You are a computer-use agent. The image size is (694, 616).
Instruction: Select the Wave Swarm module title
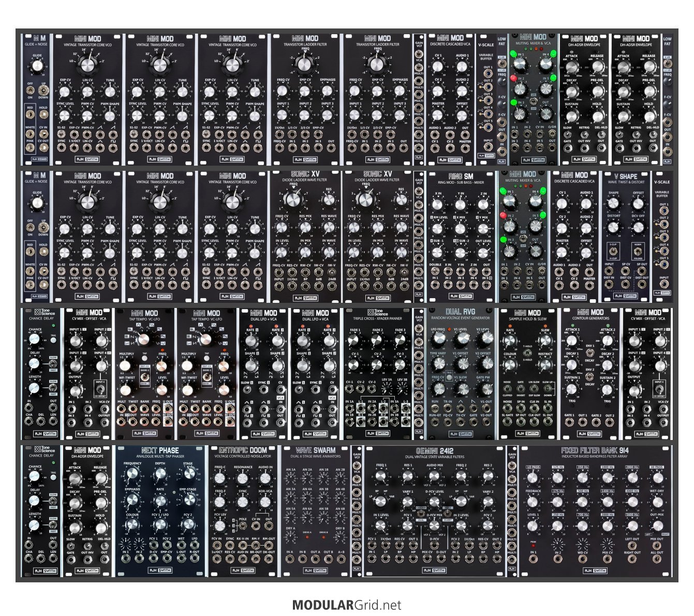[316, 450]
